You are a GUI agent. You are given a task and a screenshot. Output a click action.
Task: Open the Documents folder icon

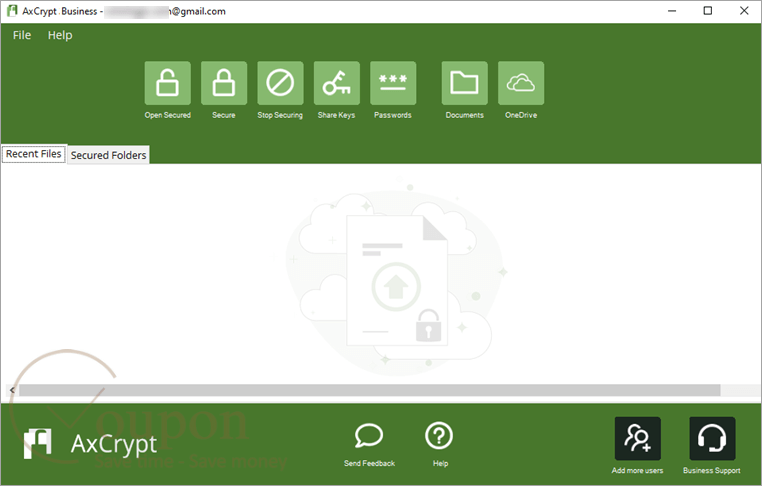pyautogui.click(x=464, y=83)
